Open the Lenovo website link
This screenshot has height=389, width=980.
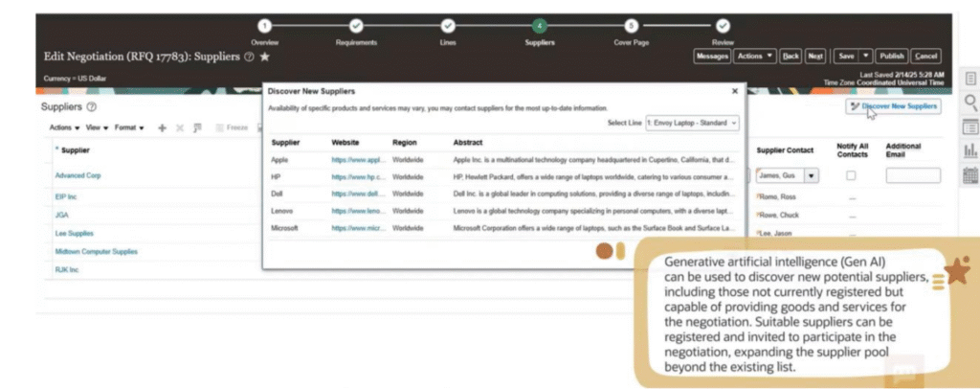pos(359,212)
